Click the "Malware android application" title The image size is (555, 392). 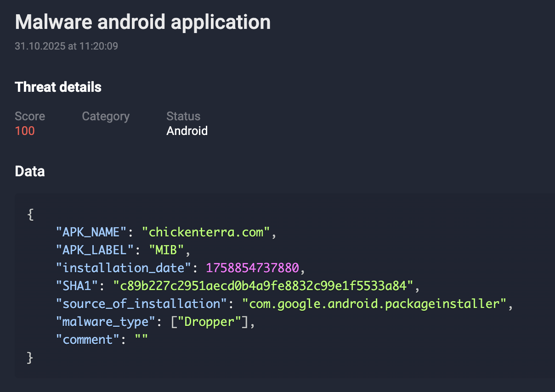[x=142, y=22]
